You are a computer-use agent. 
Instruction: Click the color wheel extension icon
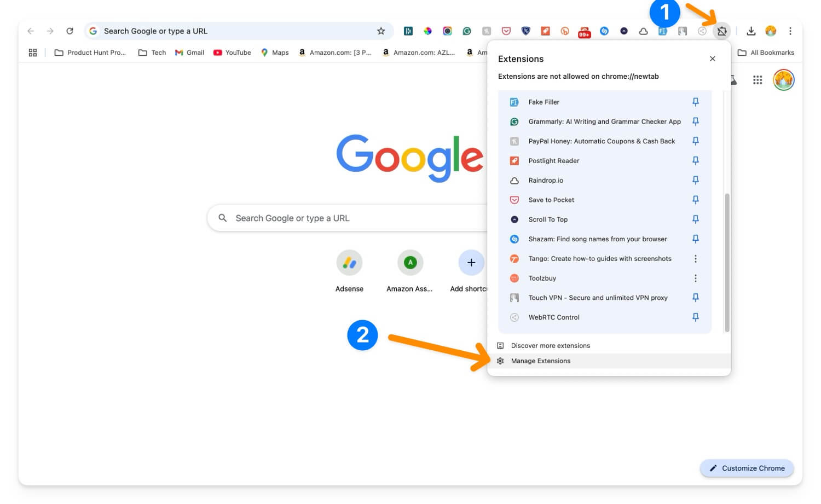click(x=427, y=31)
